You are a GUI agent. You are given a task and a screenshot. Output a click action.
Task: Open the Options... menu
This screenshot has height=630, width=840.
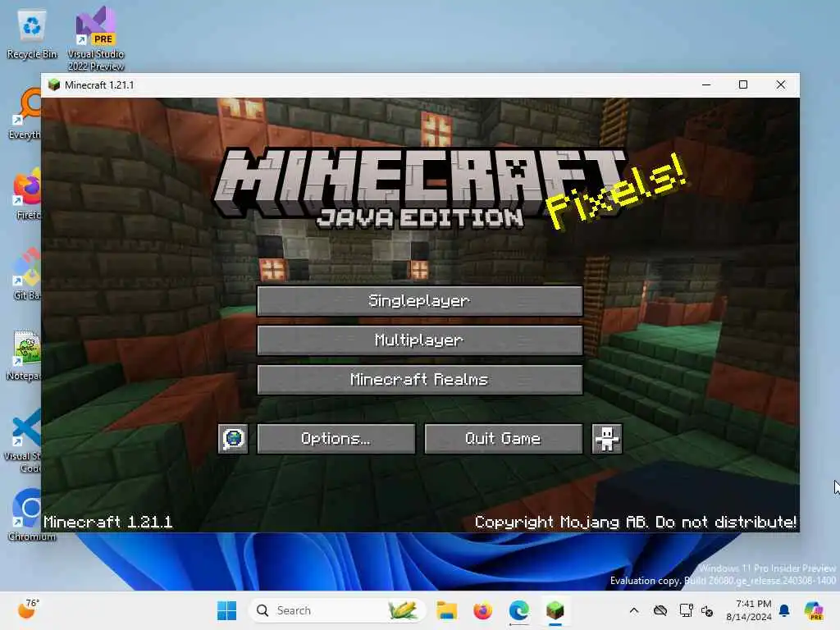336,439
